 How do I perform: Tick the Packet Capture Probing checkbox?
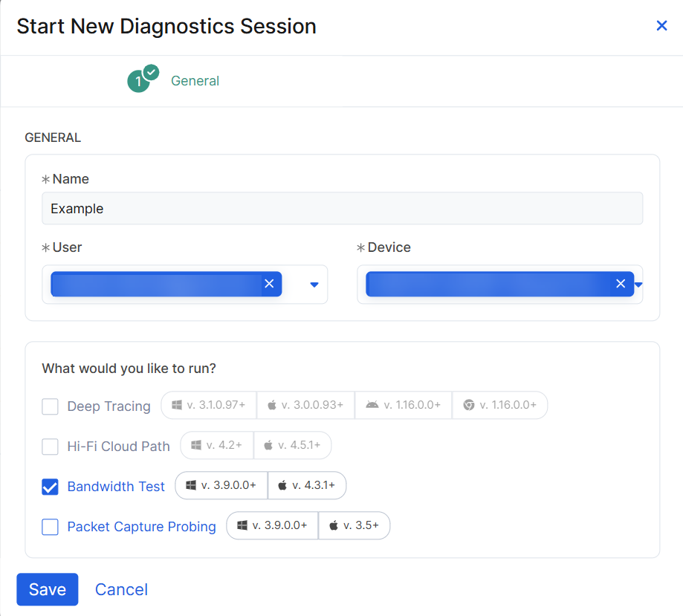[50, 527]
